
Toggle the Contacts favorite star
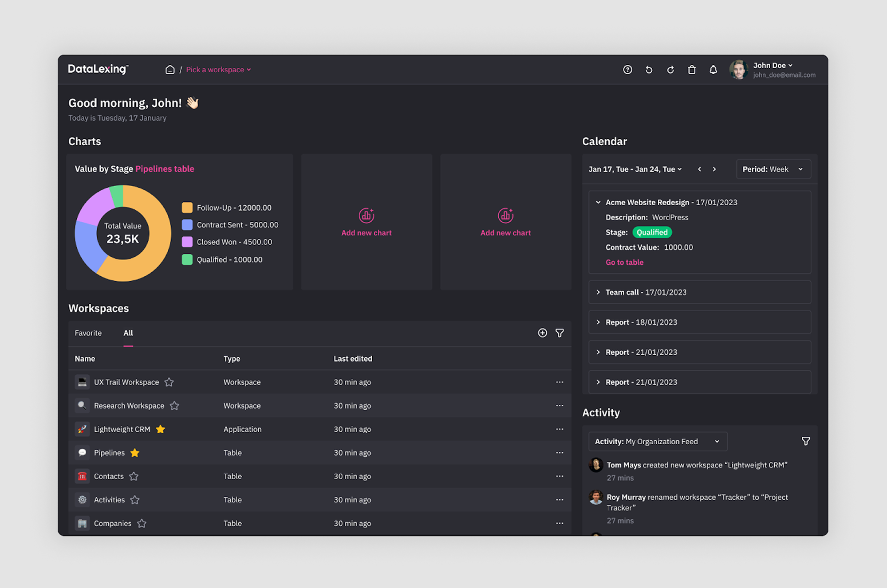pyautogui.click(x=134, y=476)
